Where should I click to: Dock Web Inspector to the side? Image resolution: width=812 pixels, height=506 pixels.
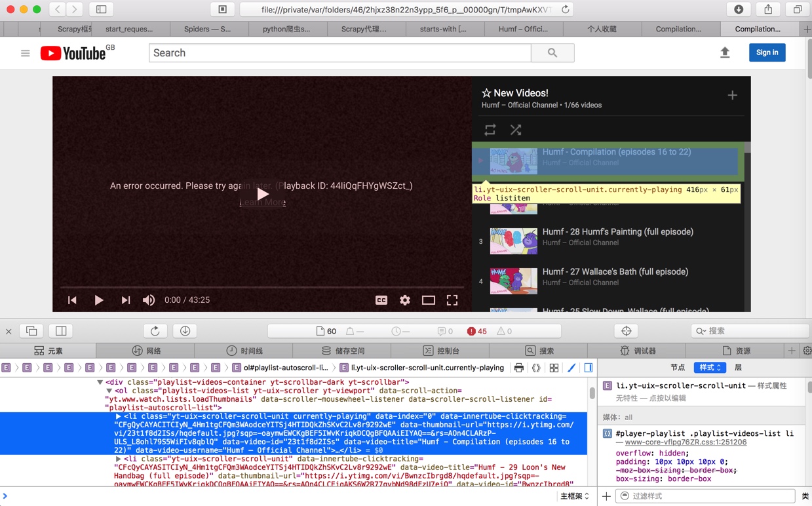tap(61, 331)
